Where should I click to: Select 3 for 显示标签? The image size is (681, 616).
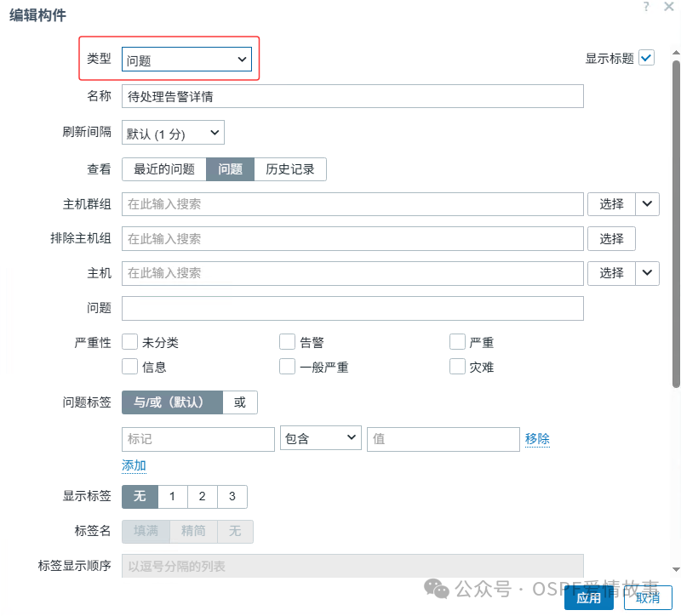(232, 497)
